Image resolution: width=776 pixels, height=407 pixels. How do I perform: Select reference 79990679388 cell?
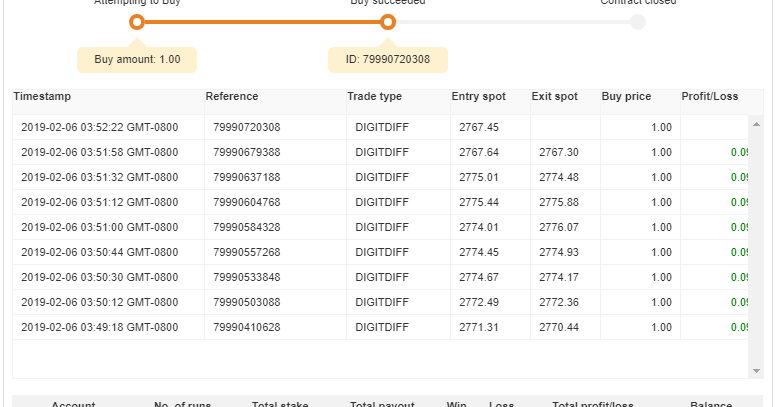coord(276,152)
